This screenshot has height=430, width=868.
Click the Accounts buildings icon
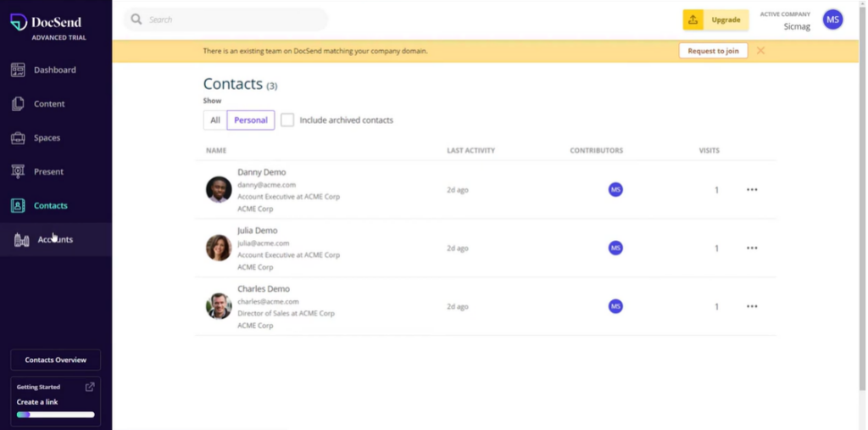coord(21,239)
